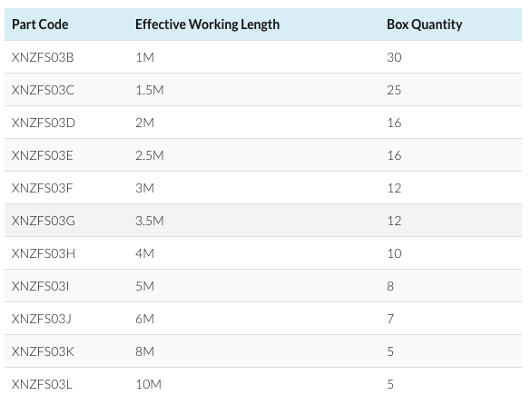Select the box quantity 8 cell
This screenshot has height=415, width=532.
pyautogui.click(x=390, y=286)
